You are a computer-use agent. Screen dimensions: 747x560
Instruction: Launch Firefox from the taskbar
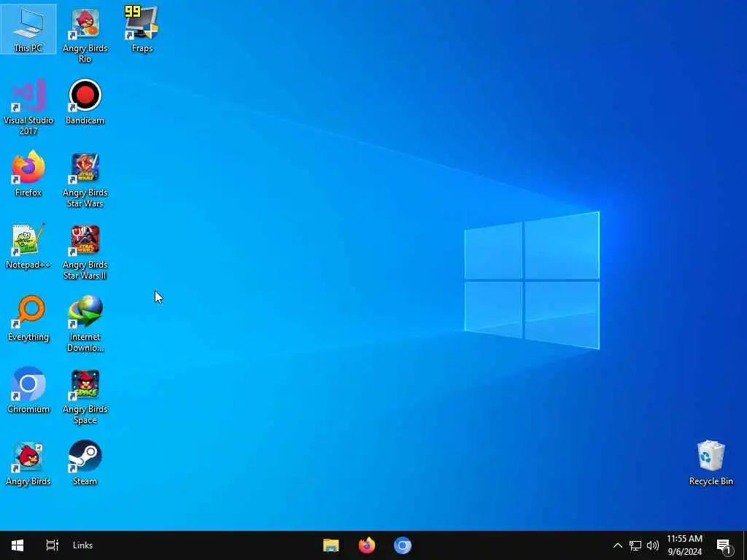pyautogui.click(x=366, y=545)
